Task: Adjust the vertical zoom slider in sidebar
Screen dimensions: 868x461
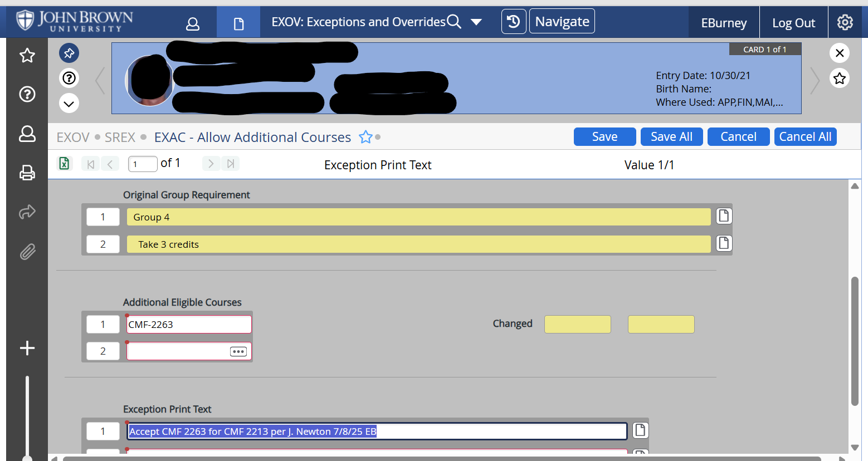Action: [27, 418]
